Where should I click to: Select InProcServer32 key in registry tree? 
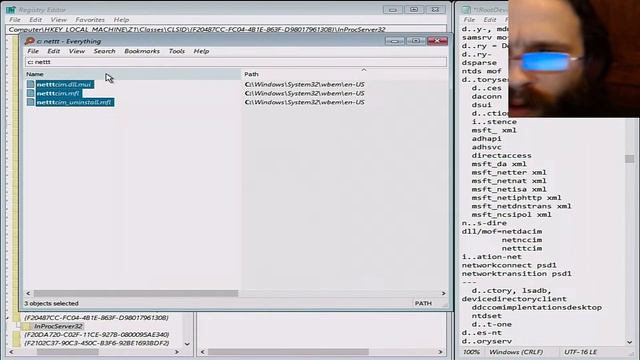click(x=58, y=327)
